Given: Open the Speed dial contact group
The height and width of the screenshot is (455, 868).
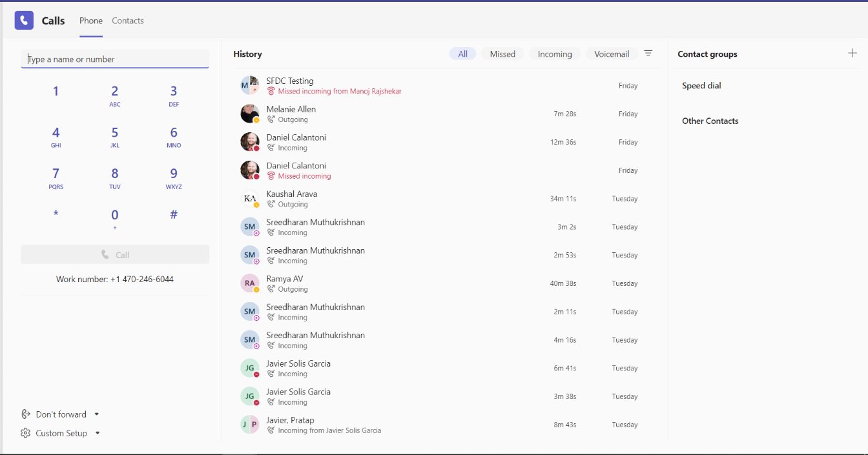Looking at the screenshot, I should pos(701,86).
